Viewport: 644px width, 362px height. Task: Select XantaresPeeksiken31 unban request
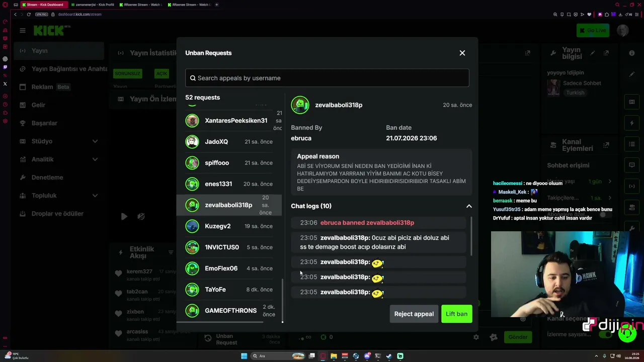pyautogui.click(x=229, y=121)
